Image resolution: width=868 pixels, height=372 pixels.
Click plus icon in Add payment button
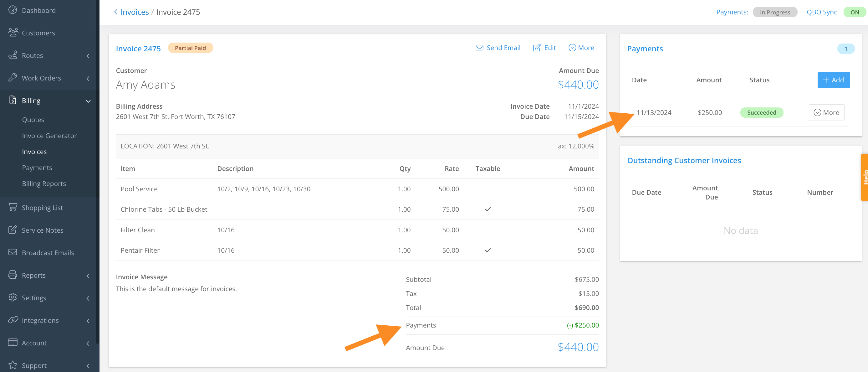(826, 80)
